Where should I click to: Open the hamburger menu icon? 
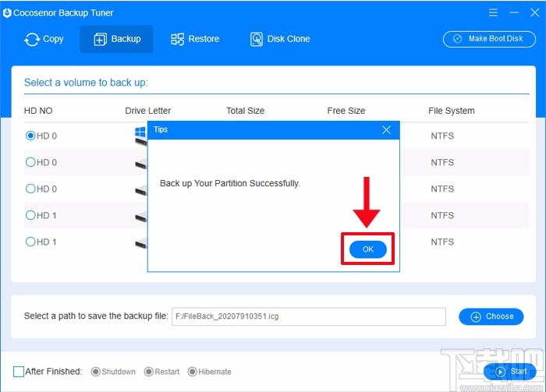click(x=493, y=13)
